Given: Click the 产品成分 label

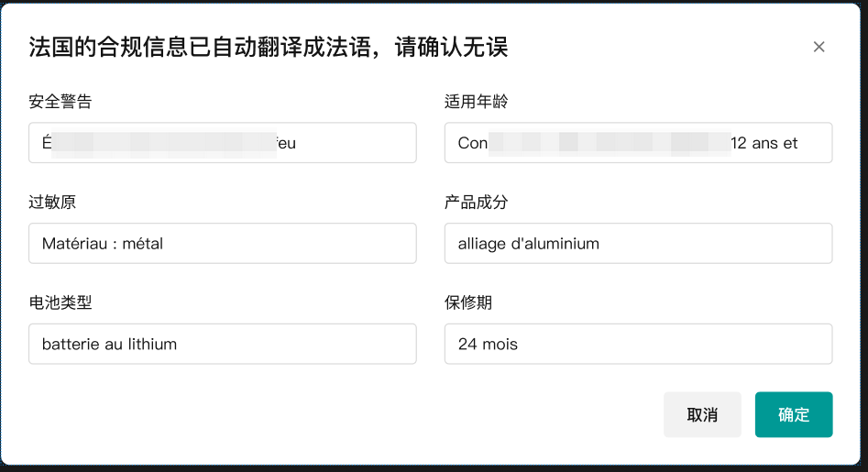Looking at the screenshot, I should tap(476, 203).
